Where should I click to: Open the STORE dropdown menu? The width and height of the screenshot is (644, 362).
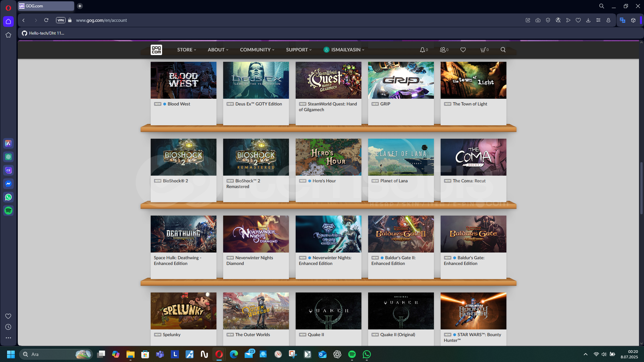tap(187, 50)
